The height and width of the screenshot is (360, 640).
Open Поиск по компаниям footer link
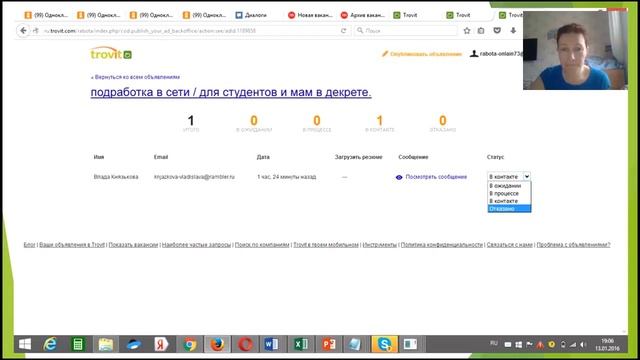(x=262, y=245)
